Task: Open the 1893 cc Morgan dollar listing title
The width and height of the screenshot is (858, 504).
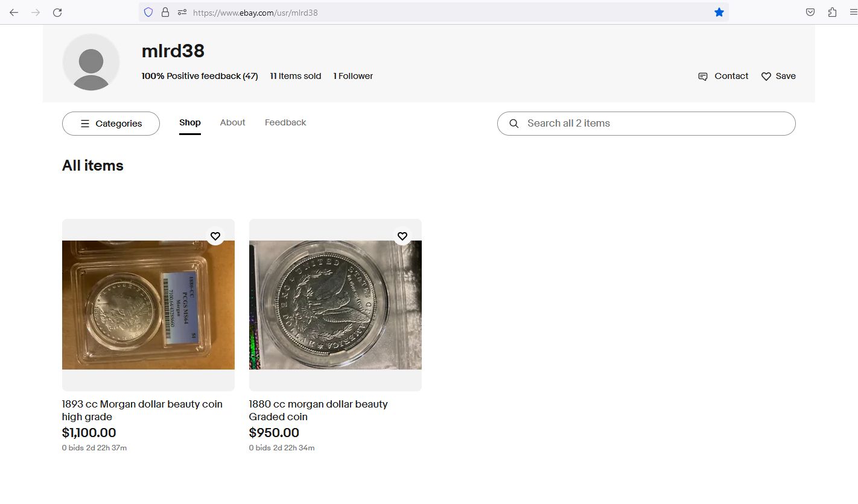Action: tap(142, 410)
